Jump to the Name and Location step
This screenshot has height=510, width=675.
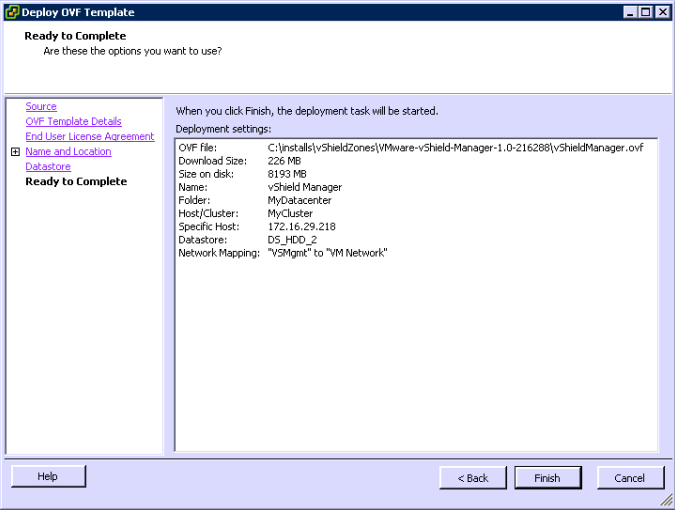point(68,152)
